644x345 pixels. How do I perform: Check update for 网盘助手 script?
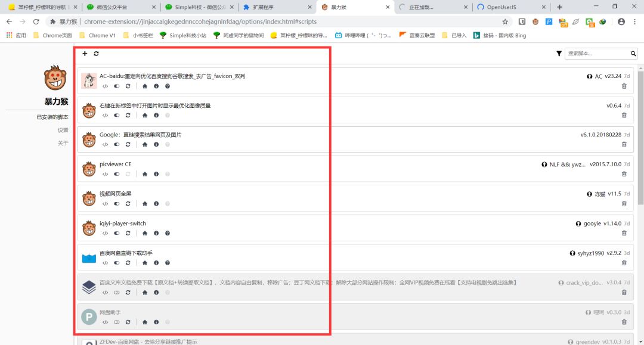[128, 322]
